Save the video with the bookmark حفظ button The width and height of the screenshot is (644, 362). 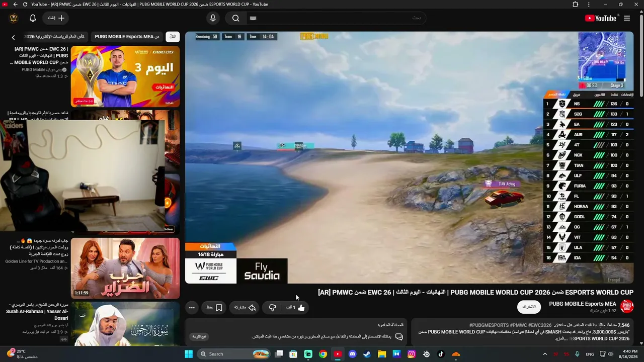coord(214,307)
